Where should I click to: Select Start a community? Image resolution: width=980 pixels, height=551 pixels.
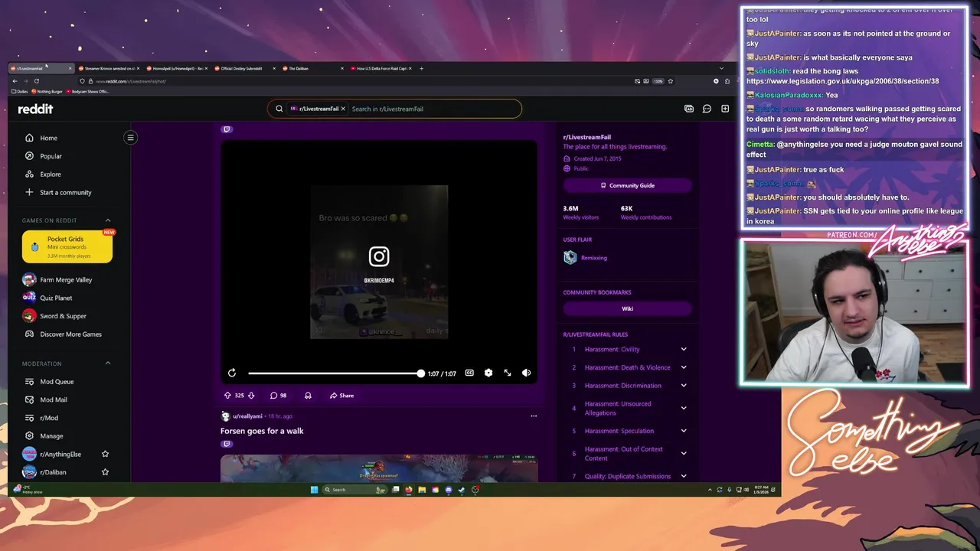click(x=65, y=193)
